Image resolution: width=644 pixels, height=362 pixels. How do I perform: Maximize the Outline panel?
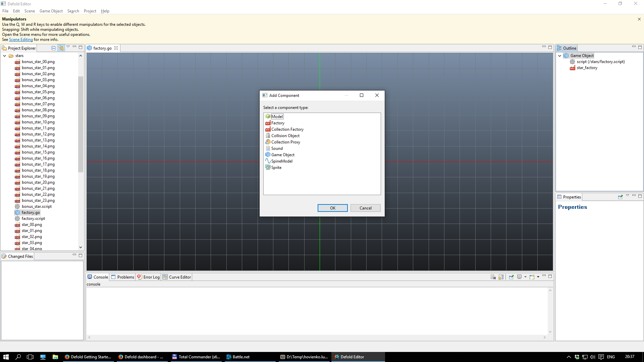coord(640,47)
